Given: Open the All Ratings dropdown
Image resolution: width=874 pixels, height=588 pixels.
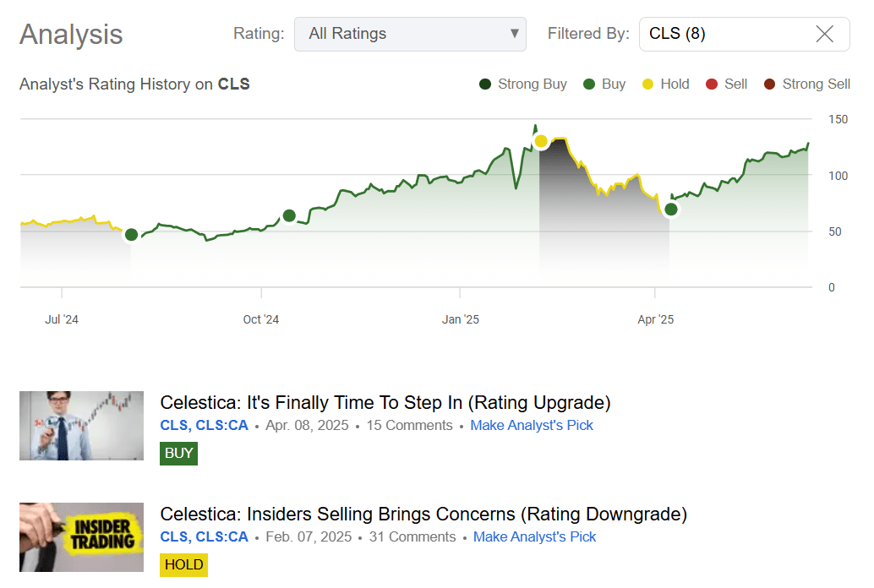Looking at the screenshot, I should tap(410, 34).
